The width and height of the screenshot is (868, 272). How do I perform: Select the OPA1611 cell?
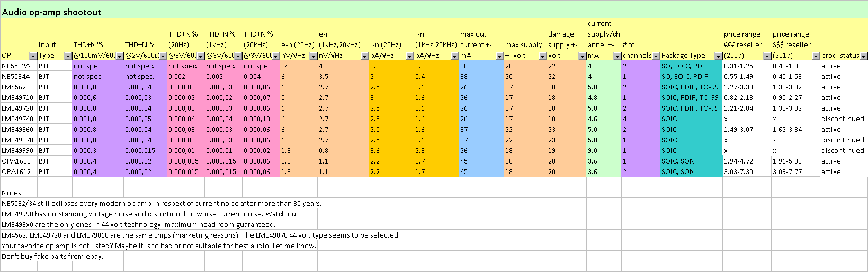click(x=19, y=161)
